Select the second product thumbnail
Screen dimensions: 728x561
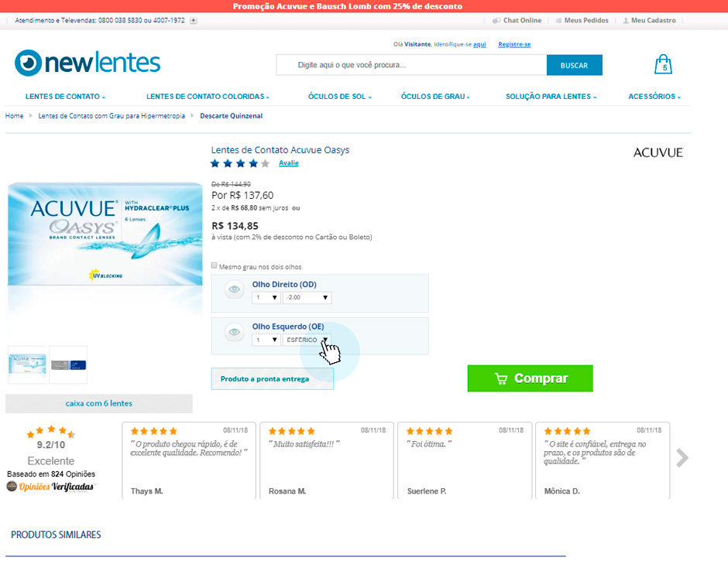pyautogui.click(x=68, y=364)
